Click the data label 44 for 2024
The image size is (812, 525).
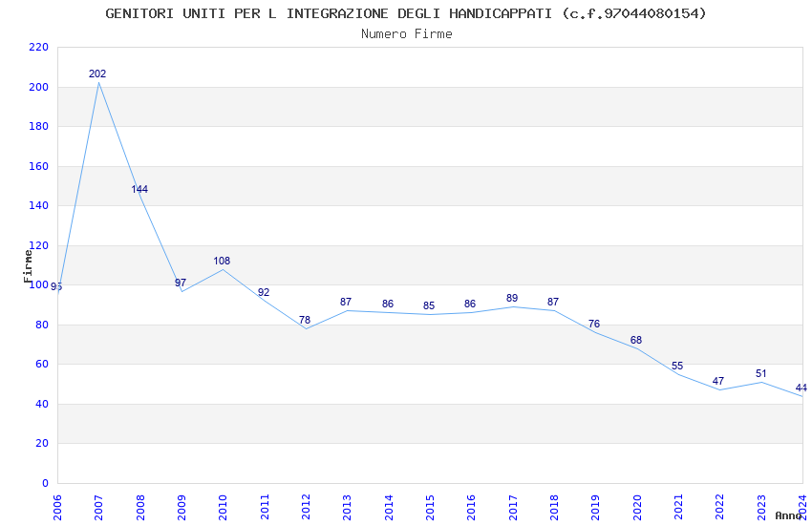pyautogui.click(x=801, y=388)
